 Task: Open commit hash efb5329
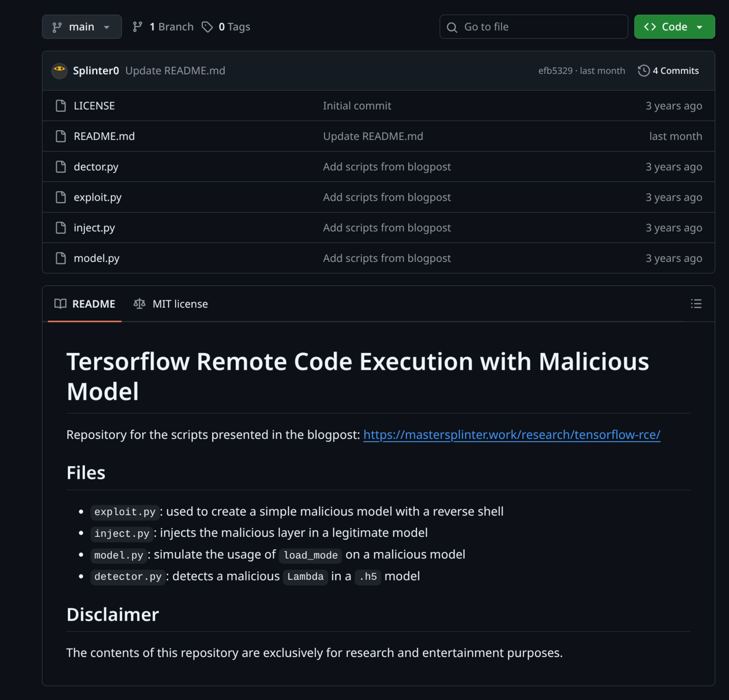coord(555,71)
